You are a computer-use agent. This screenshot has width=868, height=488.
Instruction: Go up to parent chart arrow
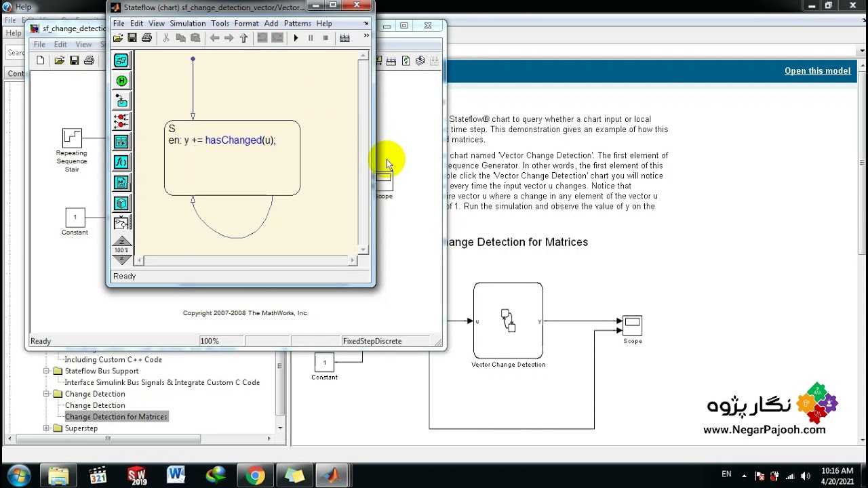pos(243,38)
